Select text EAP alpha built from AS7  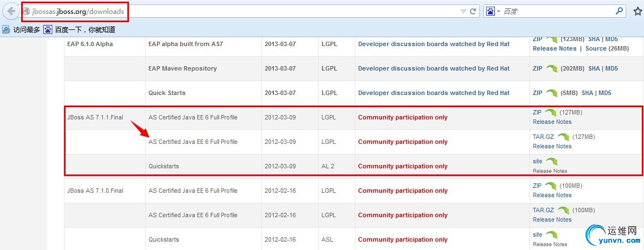pyautogui.click(x=186, y=44)
